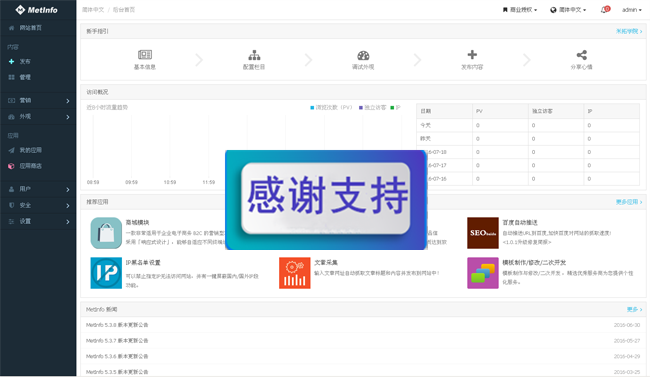Open the 管理 grid item in the sidebar
This screenshot has width=650, height=377.
pos(19,77)
